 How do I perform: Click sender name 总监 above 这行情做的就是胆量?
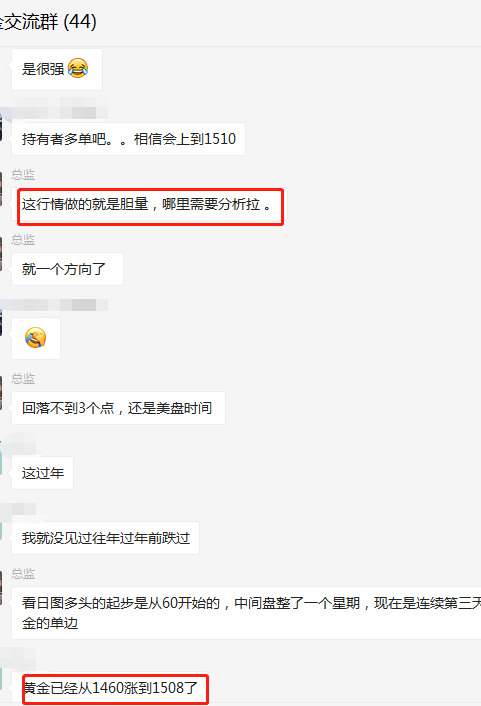pos(23,174)
